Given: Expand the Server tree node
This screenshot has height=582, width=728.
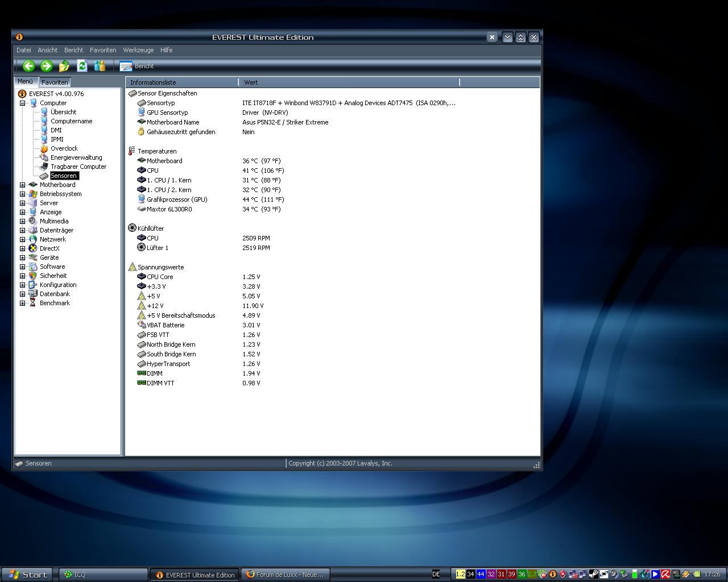Looking at the screenshot, I should 22,203.
